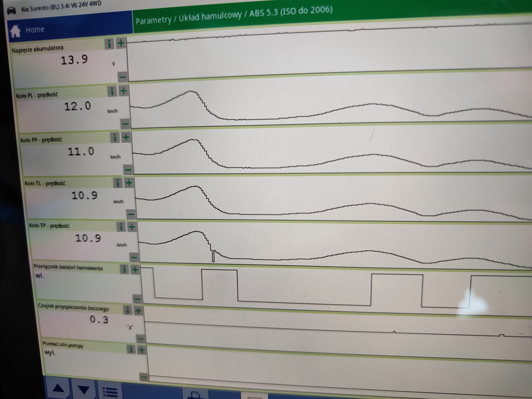Expand Czujnik przyspieszenia bocznego graph with plus
The width and height of the screenshot is (532, 399).
tap(139, 310)
